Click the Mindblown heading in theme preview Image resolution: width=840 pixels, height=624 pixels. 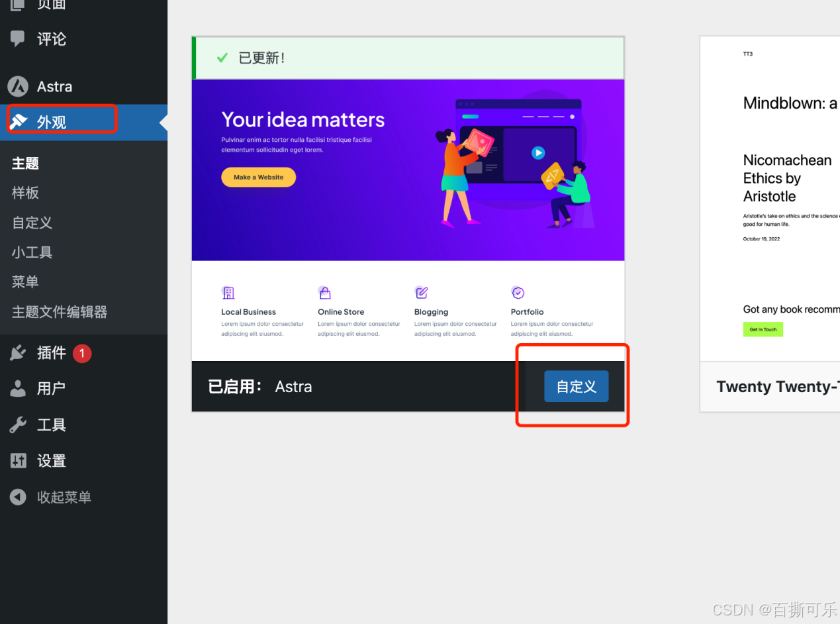[790, 103]
